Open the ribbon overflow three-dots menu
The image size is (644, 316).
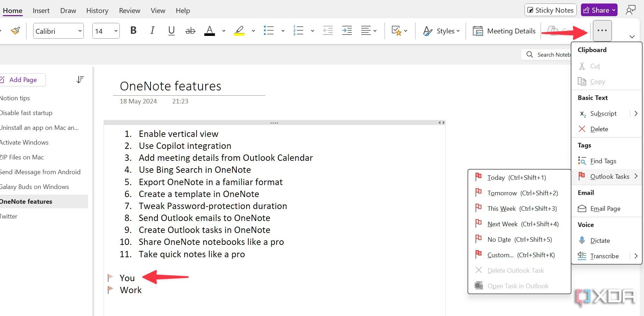coord(602,31)
